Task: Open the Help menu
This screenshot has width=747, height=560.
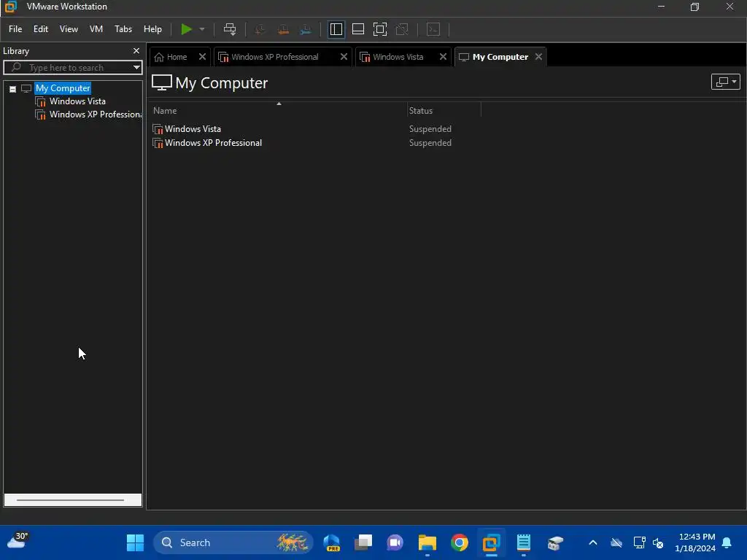Action: pos(152,29)
